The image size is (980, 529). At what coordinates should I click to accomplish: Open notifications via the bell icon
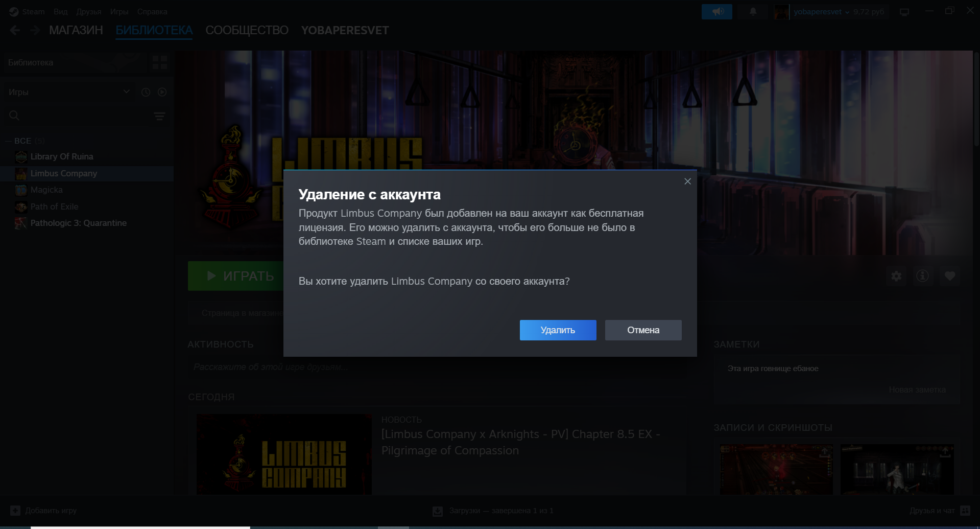(x=753, y=11)
